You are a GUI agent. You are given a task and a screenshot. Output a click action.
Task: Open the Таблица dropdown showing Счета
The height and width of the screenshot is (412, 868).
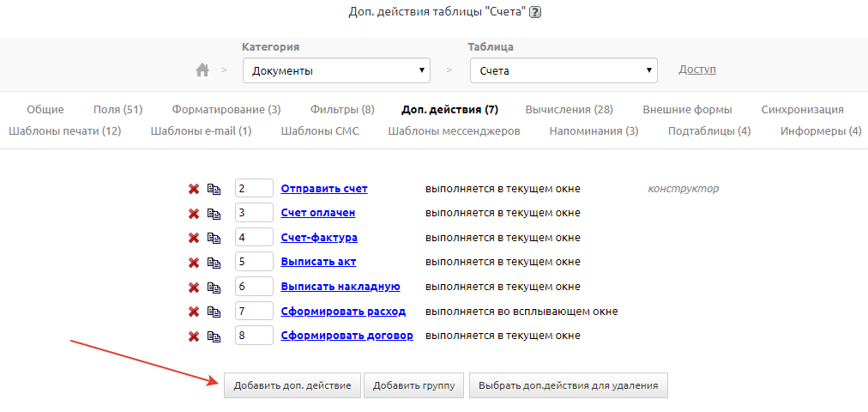click(x=564, y=70)
